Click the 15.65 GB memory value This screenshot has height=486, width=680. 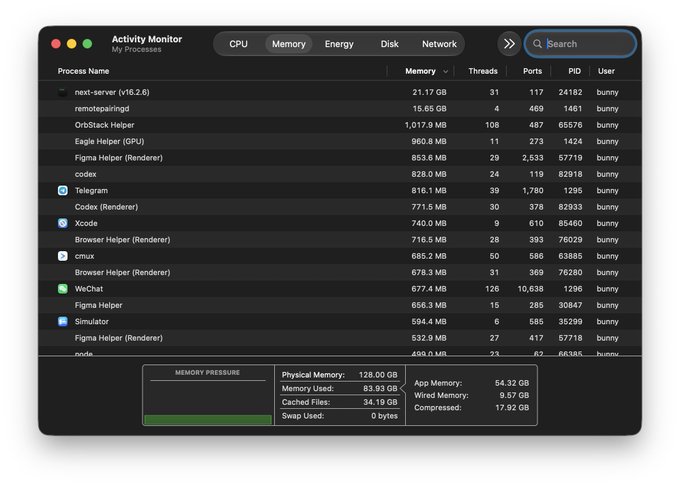429,108
